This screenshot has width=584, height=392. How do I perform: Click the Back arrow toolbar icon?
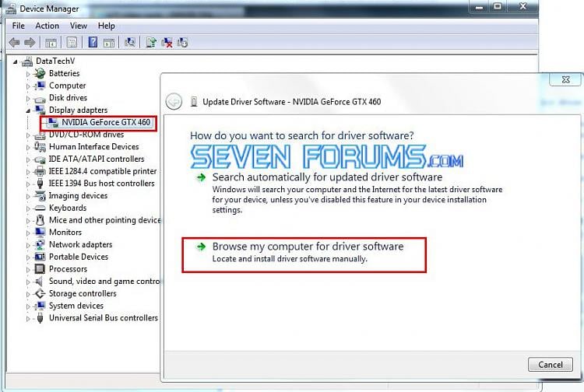coord(15,43)
